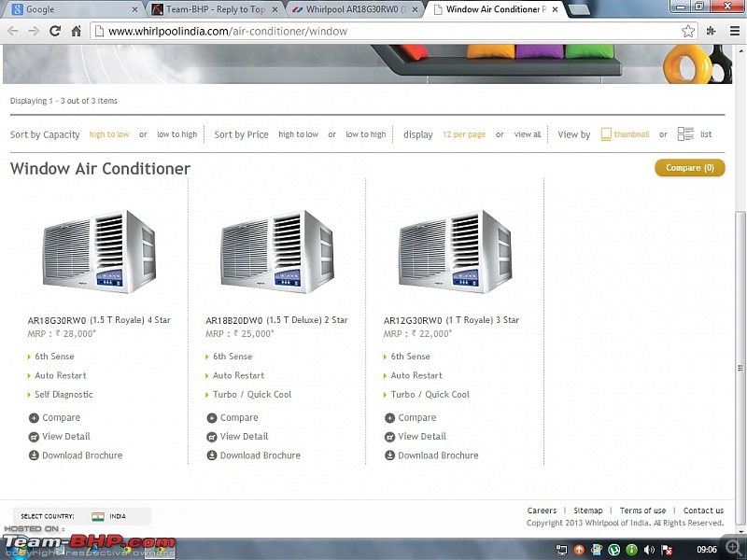Viewport: 747px width, 560px height.
Task: Select the list view icon
Action: [685, 133]
